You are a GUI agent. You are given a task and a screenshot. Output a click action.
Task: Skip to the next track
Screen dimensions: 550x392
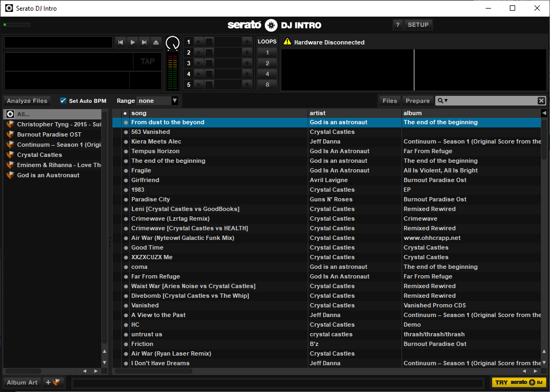pos(144,42)
